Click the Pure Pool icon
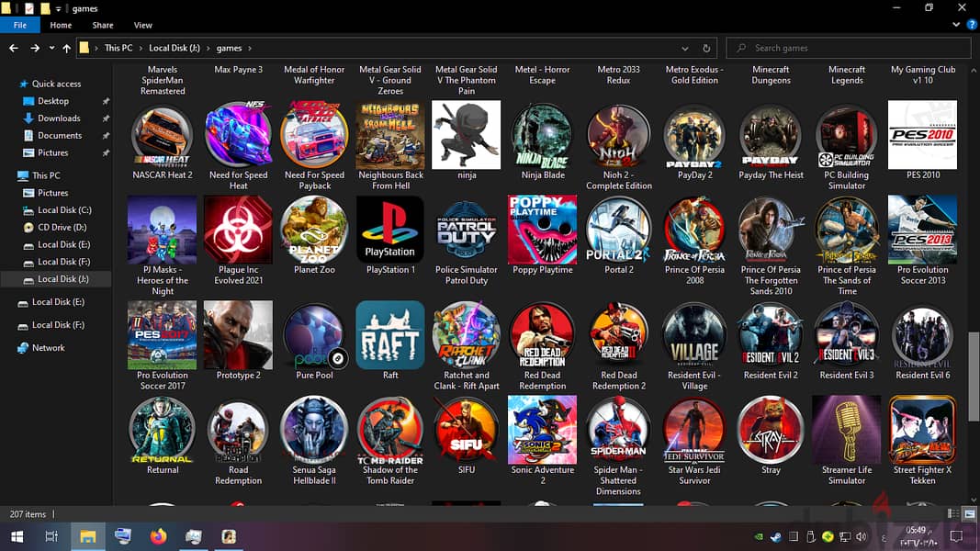This screenshot has height=551, width=980. tap(314, 335)
